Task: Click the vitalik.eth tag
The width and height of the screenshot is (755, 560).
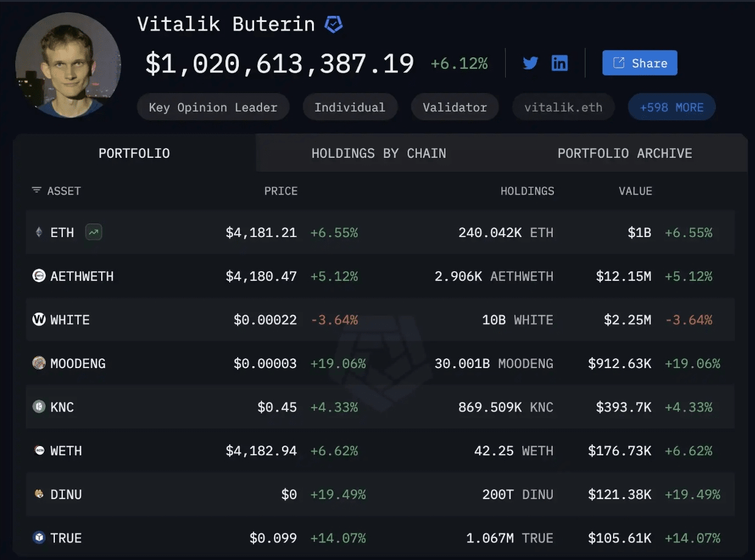Action: (563, 107)
